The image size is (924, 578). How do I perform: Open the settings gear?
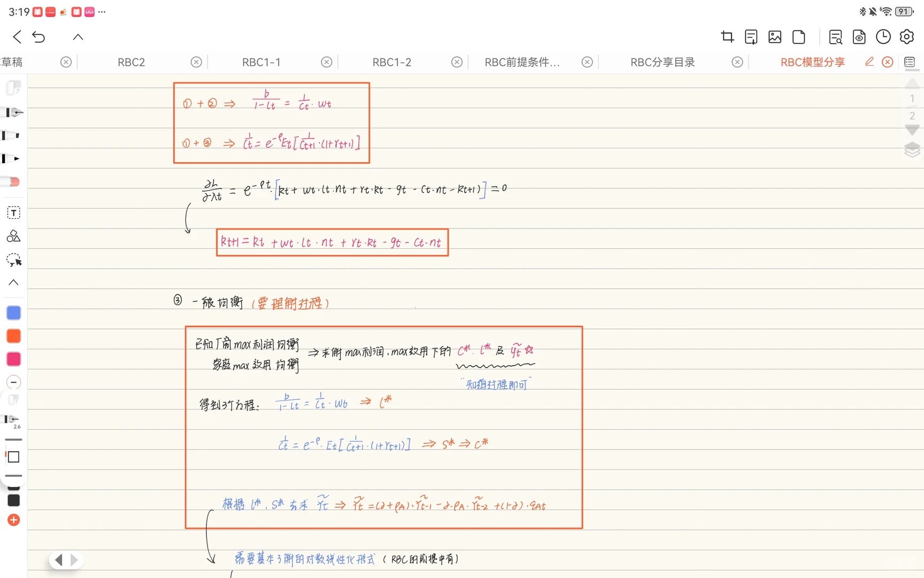pyautogui.click(x=907, y=37)
